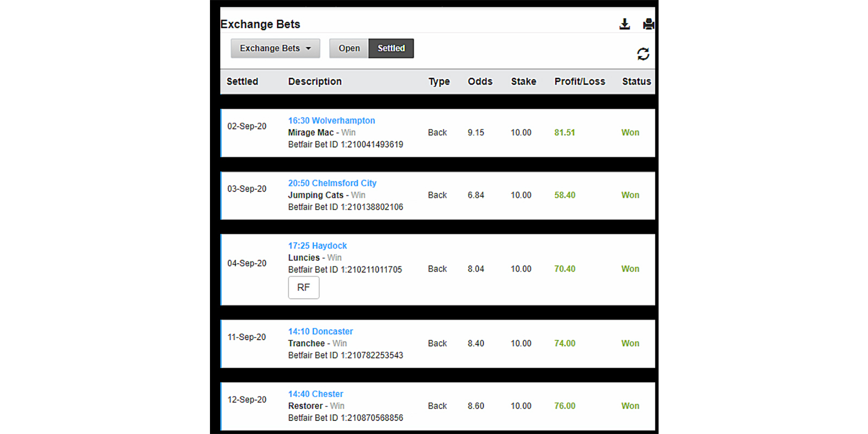Viewport: 868px width, 434px height.
Task: Click the Description column header
Action: click(x=315, y=81)
